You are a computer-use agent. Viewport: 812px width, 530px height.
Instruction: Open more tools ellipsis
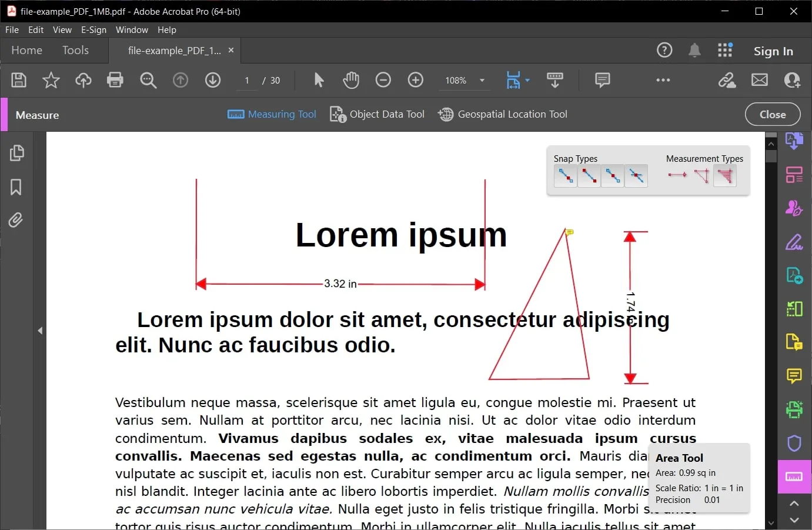coord(663,80)
